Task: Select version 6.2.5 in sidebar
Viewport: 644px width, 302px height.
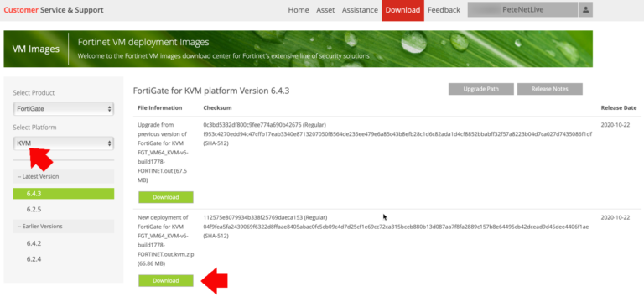Action: [x=34, y=209]
